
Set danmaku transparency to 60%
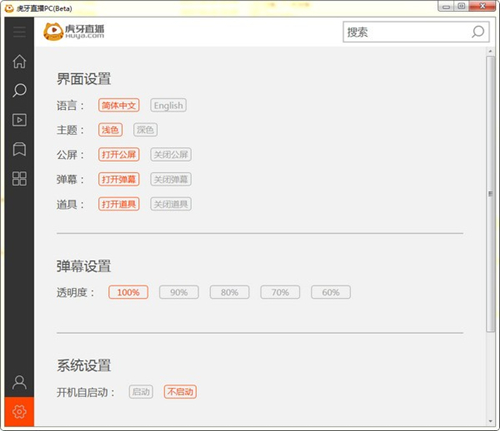(x=331, y=292)
